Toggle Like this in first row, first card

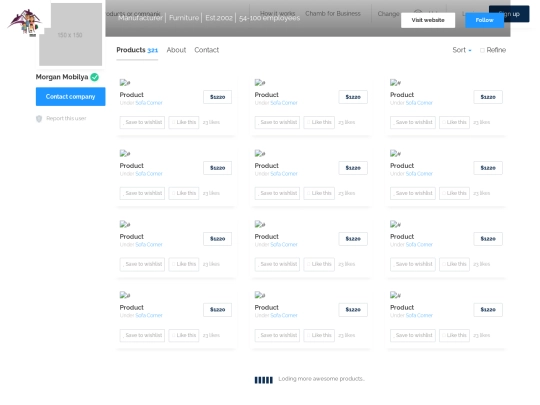click(184, 122)
